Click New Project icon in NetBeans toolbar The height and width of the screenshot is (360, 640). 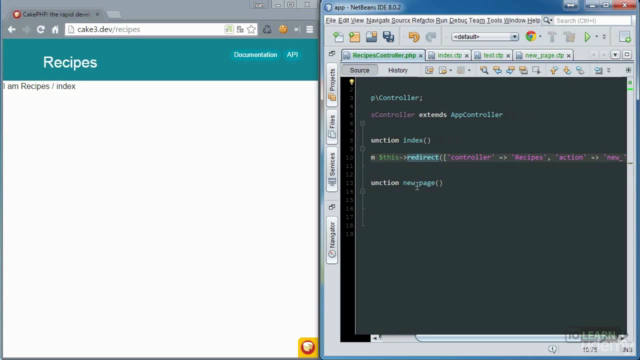[x=355, y=37]
